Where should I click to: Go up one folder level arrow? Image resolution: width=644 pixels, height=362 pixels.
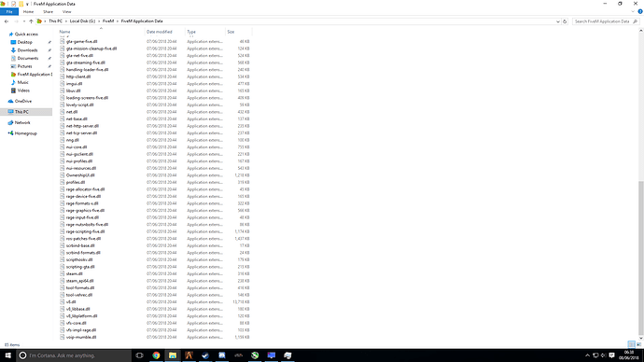31,21
